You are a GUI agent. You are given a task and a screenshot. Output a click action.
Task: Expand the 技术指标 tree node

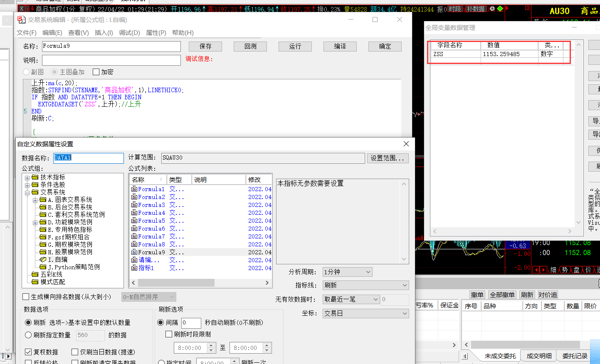pyautogui.click(x=27, y=178)
